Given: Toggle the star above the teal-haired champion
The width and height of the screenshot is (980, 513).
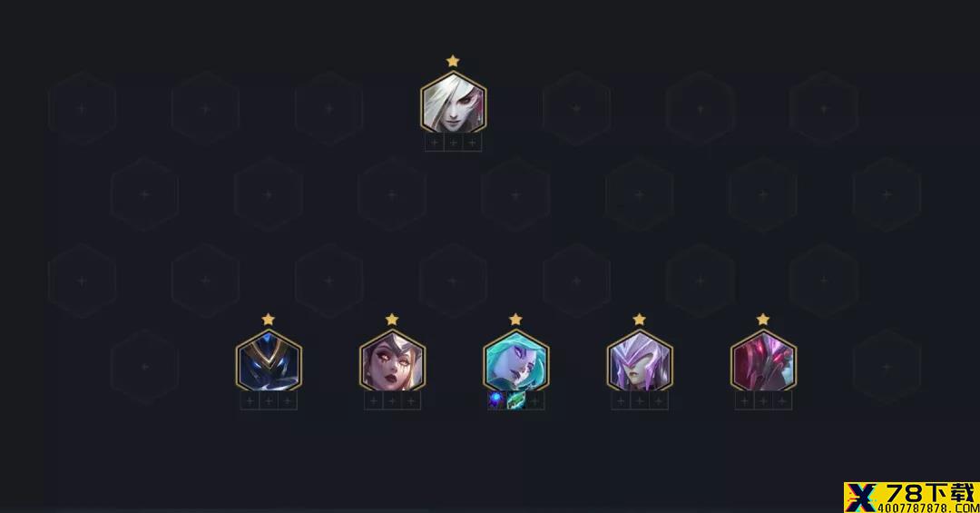Looking at the screenshot, I should (515, 320).
